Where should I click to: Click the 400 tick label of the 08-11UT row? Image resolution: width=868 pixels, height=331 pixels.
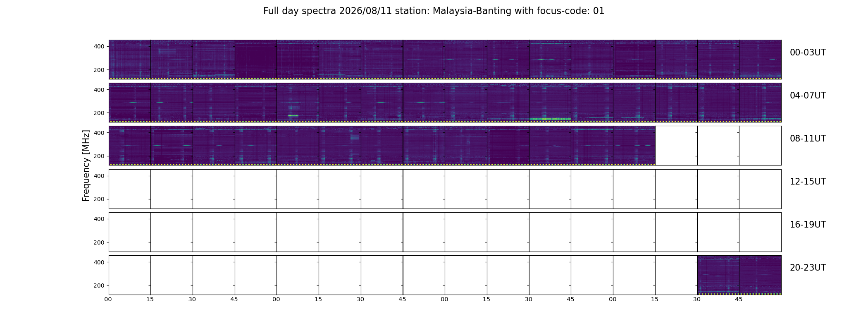(x=99, y=132)
